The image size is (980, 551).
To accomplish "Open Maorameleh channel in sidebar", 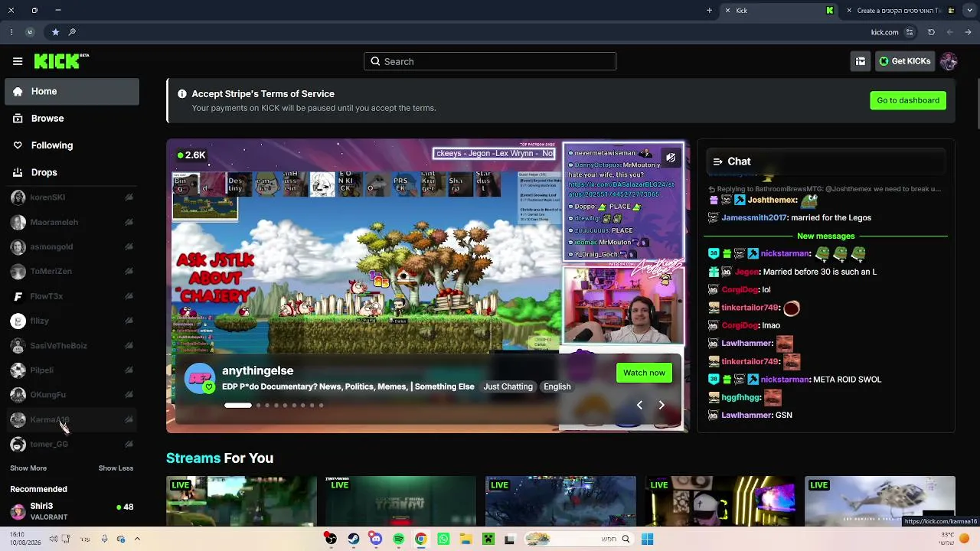I will click(72, 222).
